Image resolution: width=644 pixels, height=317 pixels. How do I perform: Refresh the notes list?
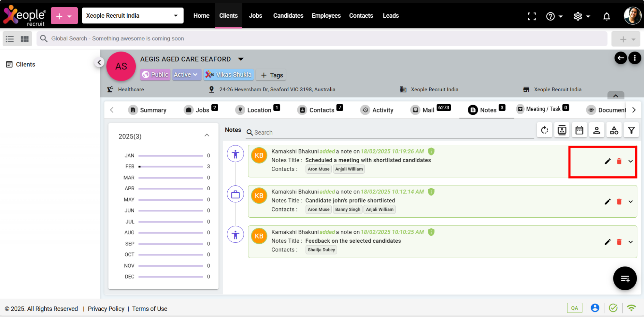(x=544, y=130)
